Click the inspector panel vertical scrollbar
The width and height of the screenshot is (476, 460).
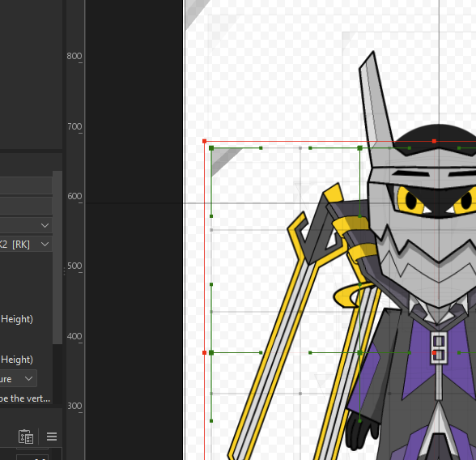click(57, 258)
